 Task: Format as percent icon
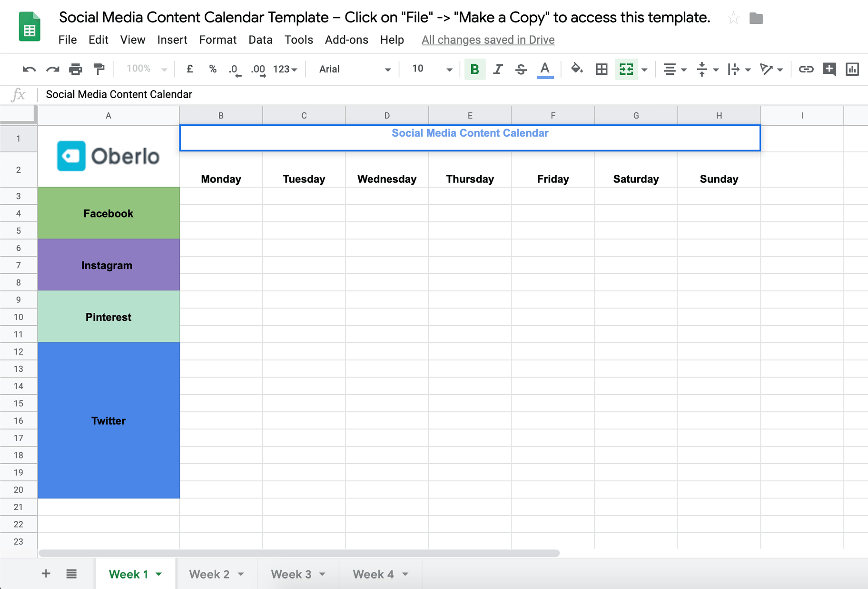[213, 69]
